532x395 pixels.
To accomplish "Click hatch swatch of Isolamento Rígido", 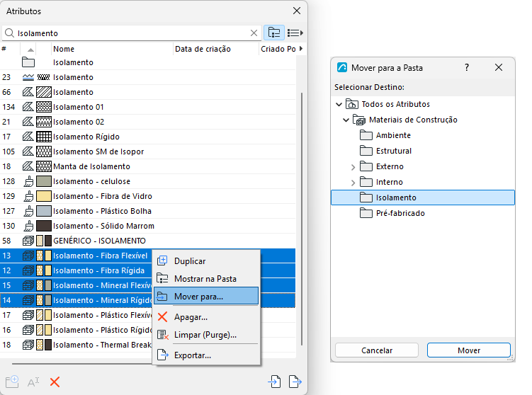I will (44, 137).
